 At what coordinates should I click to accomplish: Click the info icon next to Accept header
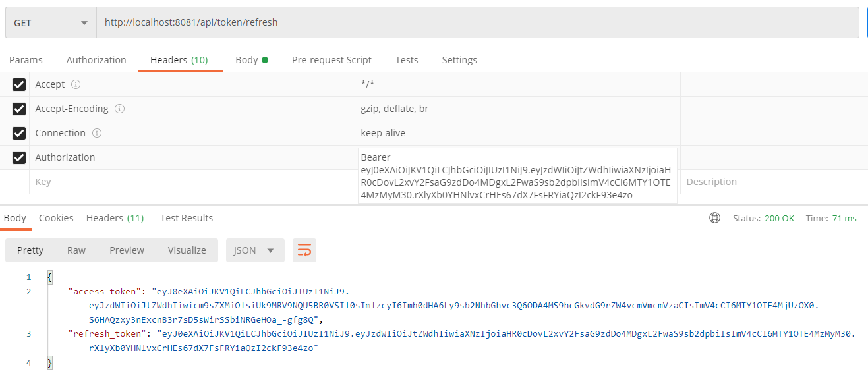[x=76, y=84]
